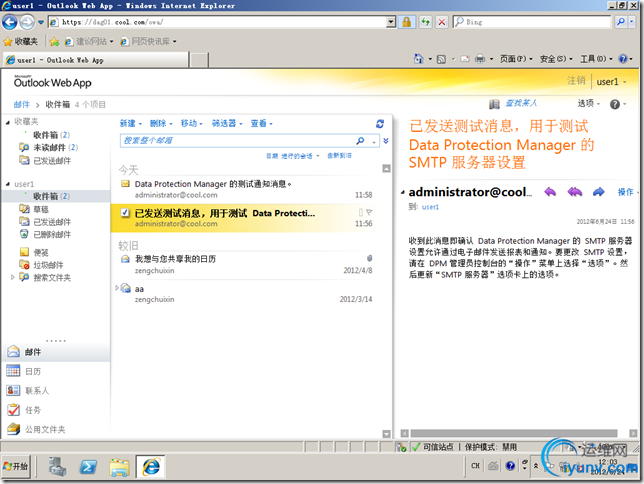Open the 查看 dropdown menu
This screenshot has width=644, height=484.
pyautogui.click(x=262, y=123)
